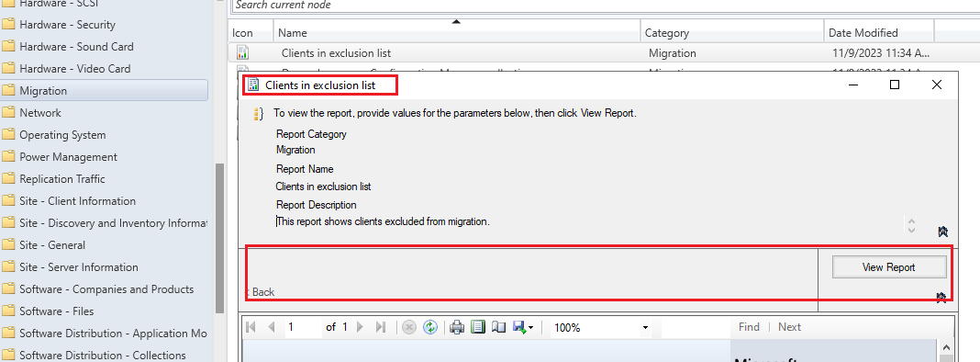Click description spinner up arrow
Image resolution: width=980 pixels, height=362 pixels.
pos(911,221)
